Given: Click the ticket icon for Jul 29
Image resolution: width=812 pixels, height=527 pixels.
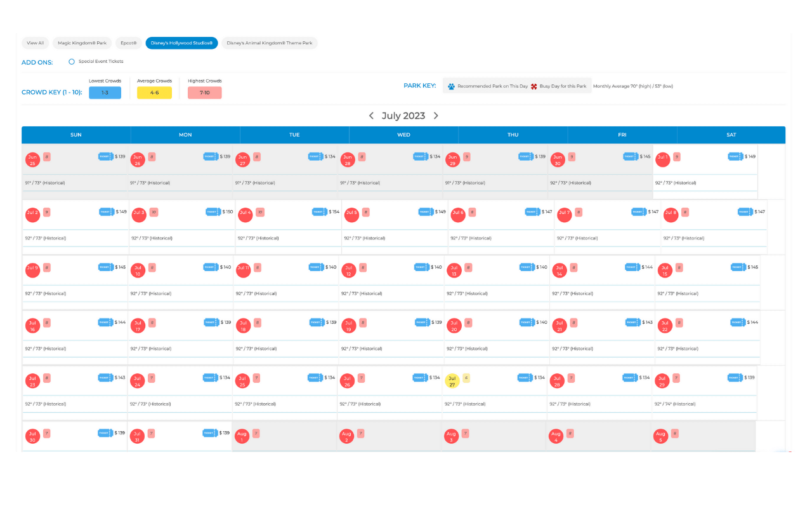Looking at the screenshot, I should click(735, 377).
